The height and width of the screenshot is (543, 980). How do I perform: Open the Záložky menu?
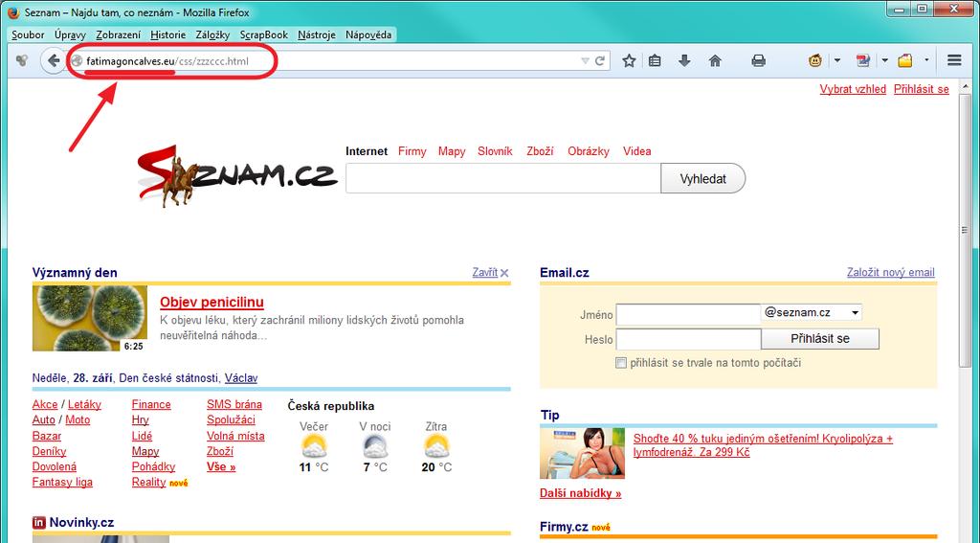pyautogui.click(x=212, y=35)
